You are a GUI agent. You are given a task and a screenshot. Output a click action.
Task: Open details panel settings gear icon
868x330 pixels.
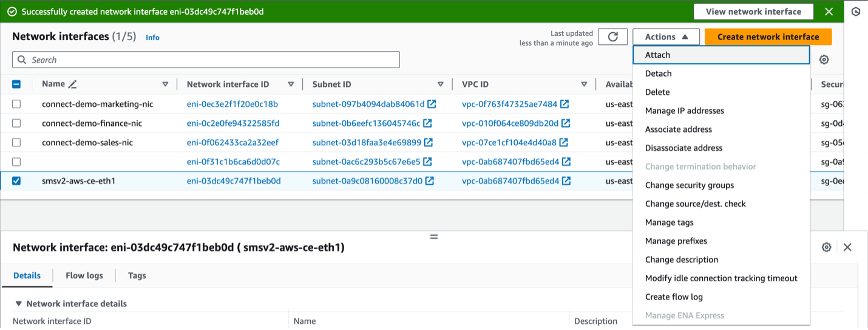pos(826,247)
